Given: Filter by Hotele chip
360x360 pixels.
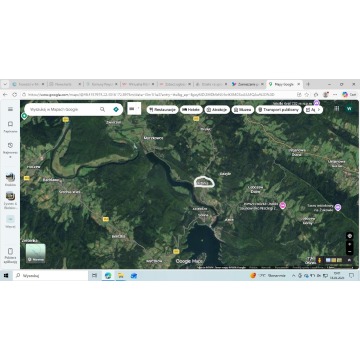Looking at the screenshot, I should coord(191,110).
